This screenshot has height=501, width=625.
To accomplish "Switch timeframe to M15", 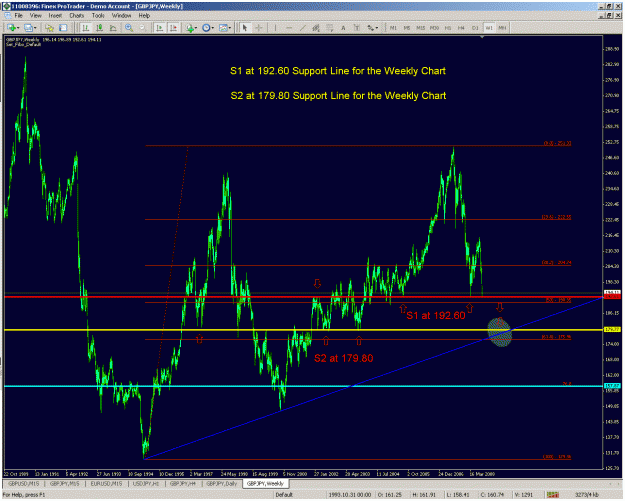I will (421, 28).
